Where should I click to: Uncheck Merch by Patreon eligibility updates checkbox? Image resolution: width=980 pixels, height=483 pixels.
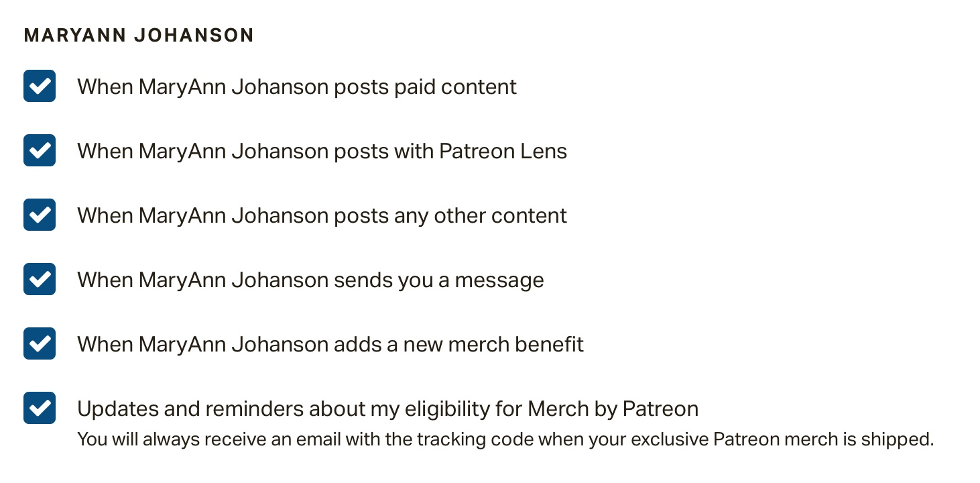[40, 408]
